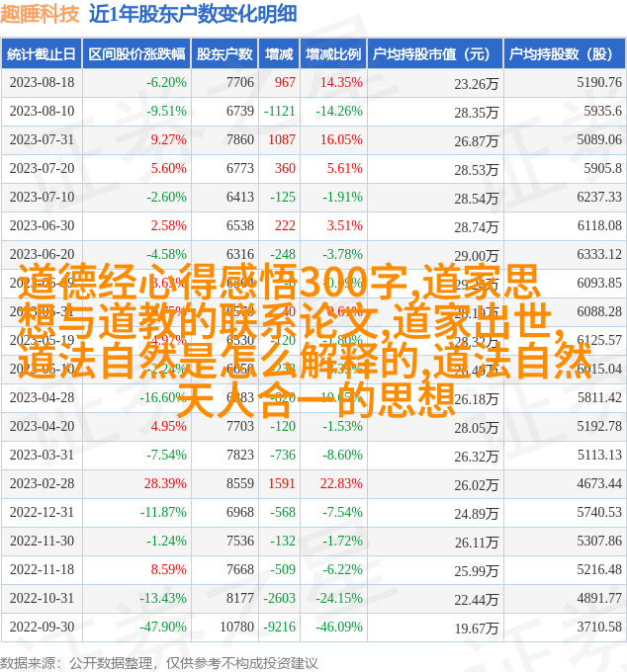Click the date cell 2022-11-30

[x=42, y=541]
